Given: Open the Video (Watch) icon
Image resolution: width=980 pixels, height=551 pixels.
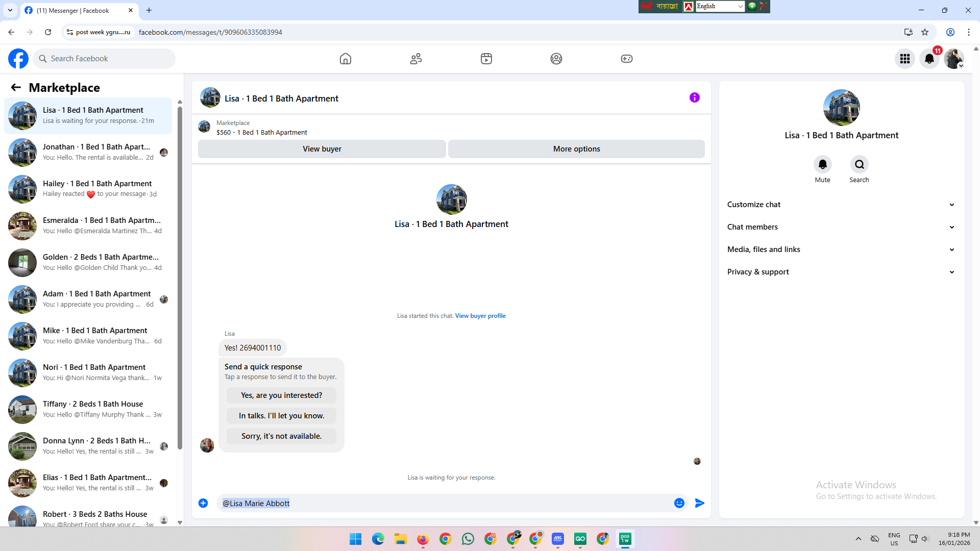Looking at the screenshot, I should [x=486, y=59].
